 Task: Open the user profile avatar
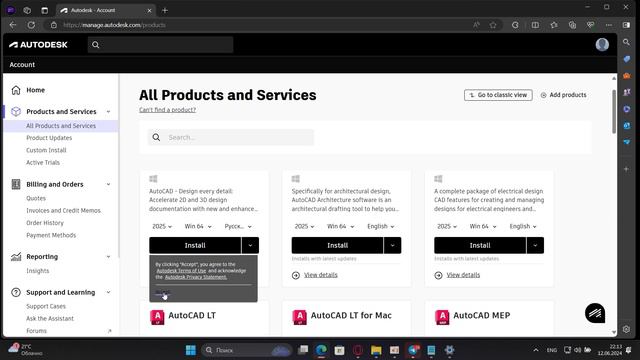click(602, 44)
